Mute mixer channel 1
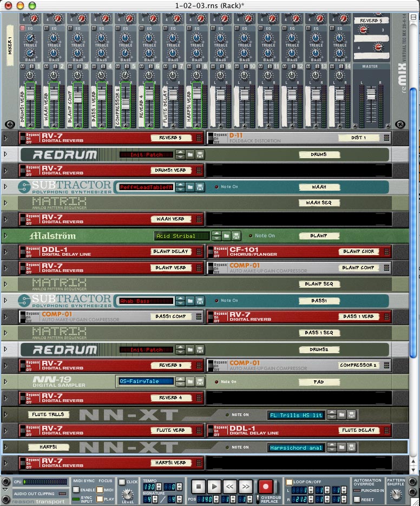This screenshot has width=420, height=506. pos(23,67)
